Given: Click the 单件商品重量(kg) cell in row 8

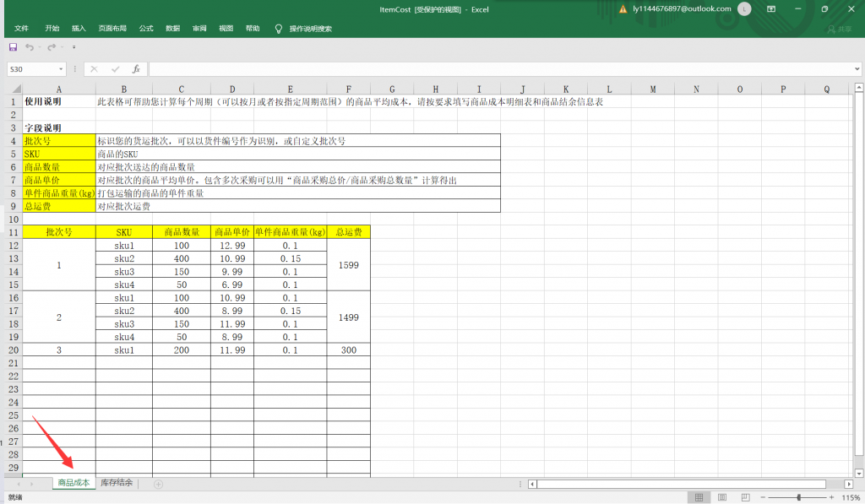Looking at the screenshot, I should tap(59, 193).
